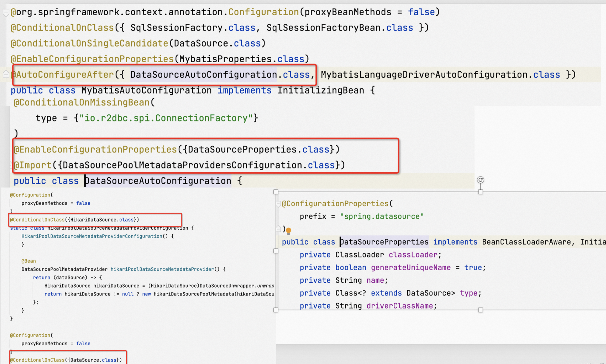Click proxyBeanMethods in the org.springframework Configuration line

click(348, 12)
